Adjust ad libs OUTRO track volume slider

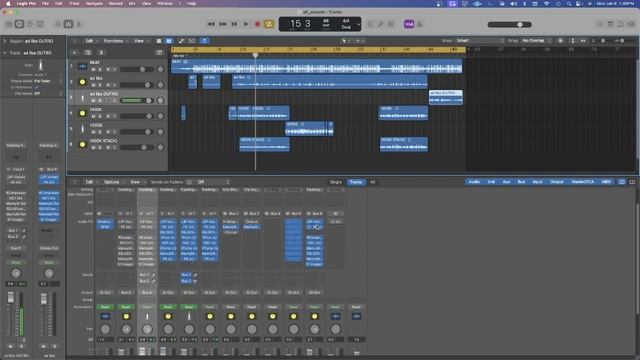pos(137,100)
